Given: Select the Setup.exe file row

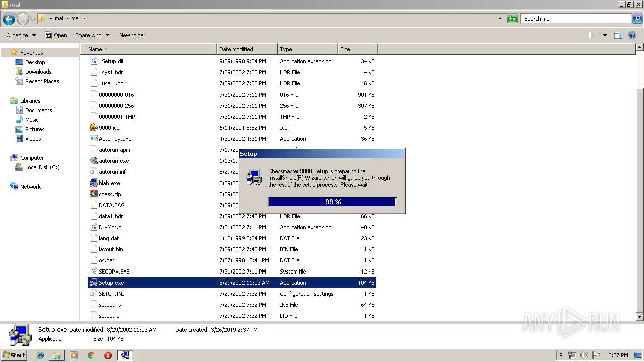Looking at the screenshot, I should coord(232,283).
